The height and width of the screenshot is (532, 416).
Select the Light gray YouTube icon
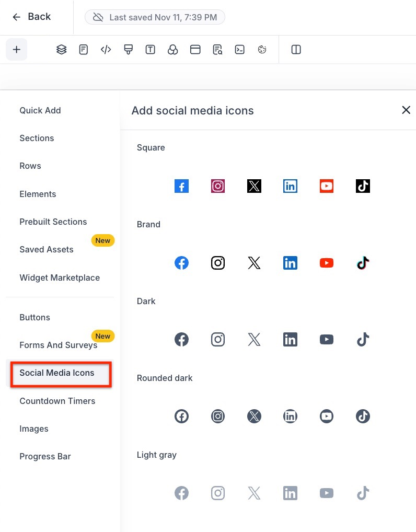click(x=327, y=493)
